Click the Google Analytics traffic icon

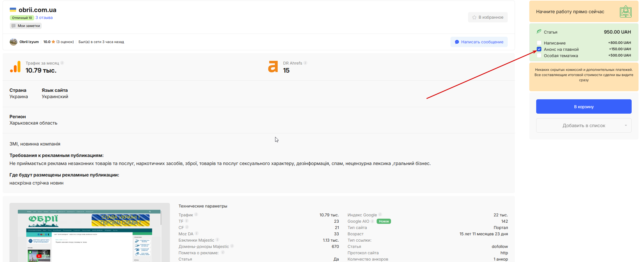click(x=16, y=67)
